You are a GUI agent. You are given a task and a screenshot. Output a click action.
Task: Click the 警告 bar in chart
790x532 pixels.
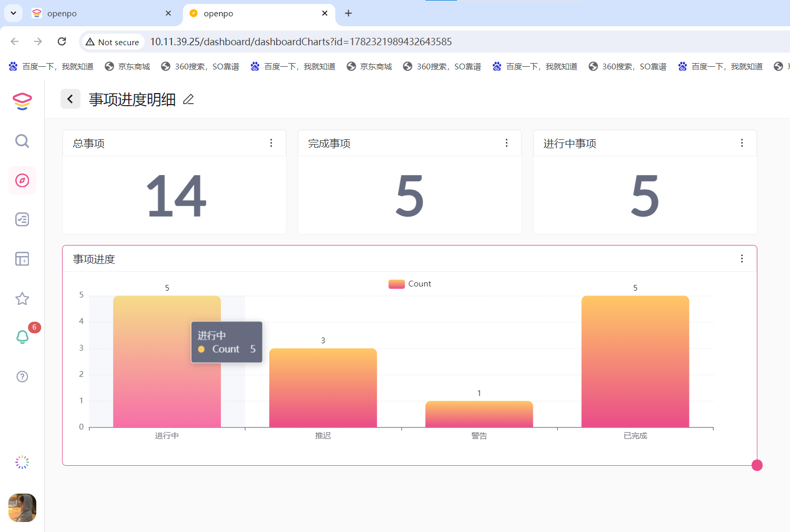[479, 414]
